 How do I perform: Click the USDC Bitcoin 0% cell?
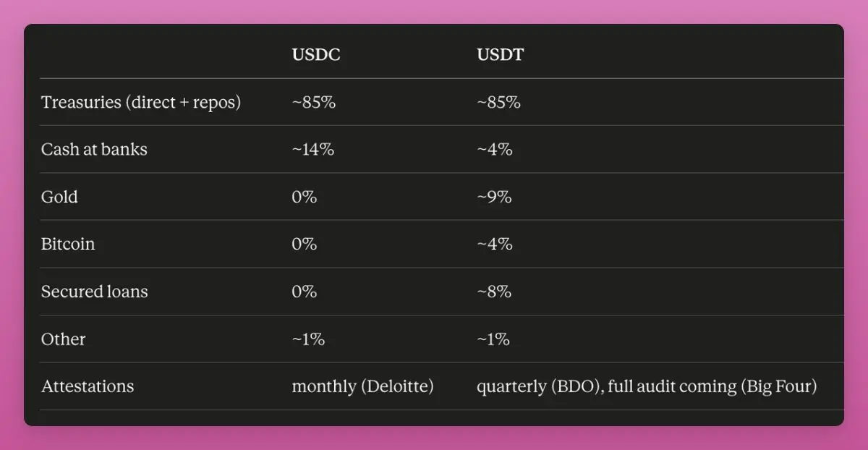coord(305,244)
